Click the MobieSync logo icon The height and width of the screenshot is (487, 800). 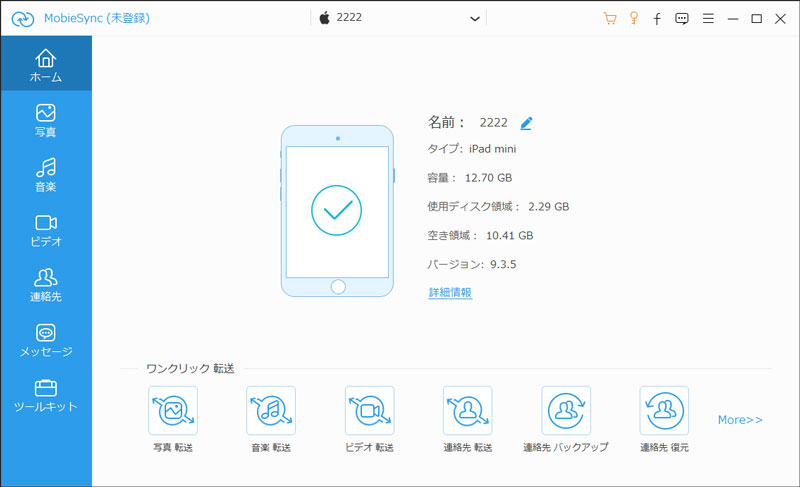click(x=23, y=19)
